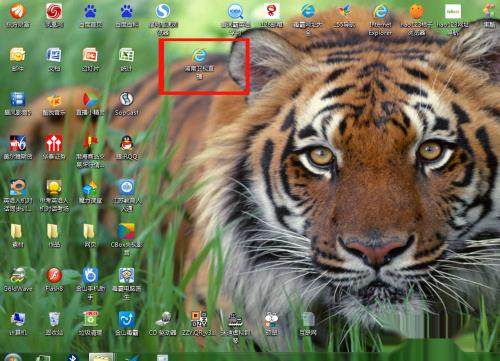Screen dimensions: 500x361
Task: Open the green junk cleanup (垃圾清理) icon
Action: point(90,319)
